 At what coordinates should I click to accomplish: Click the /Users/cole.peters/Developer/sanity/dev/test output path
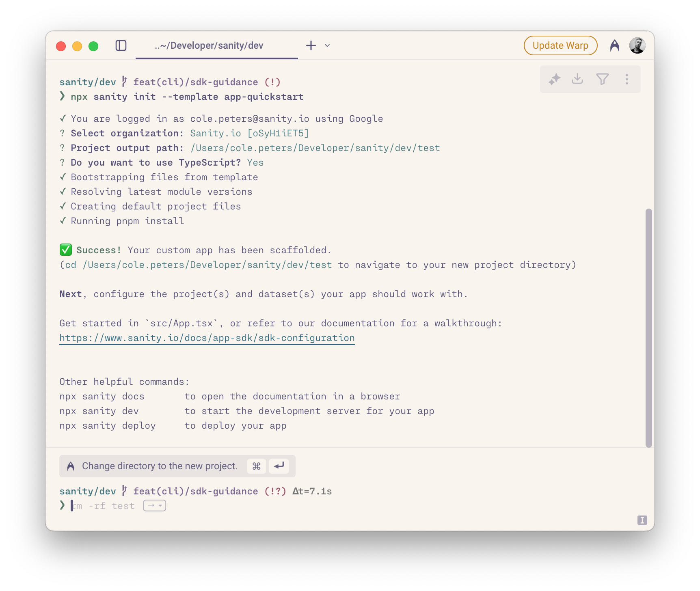click(315, 148)
